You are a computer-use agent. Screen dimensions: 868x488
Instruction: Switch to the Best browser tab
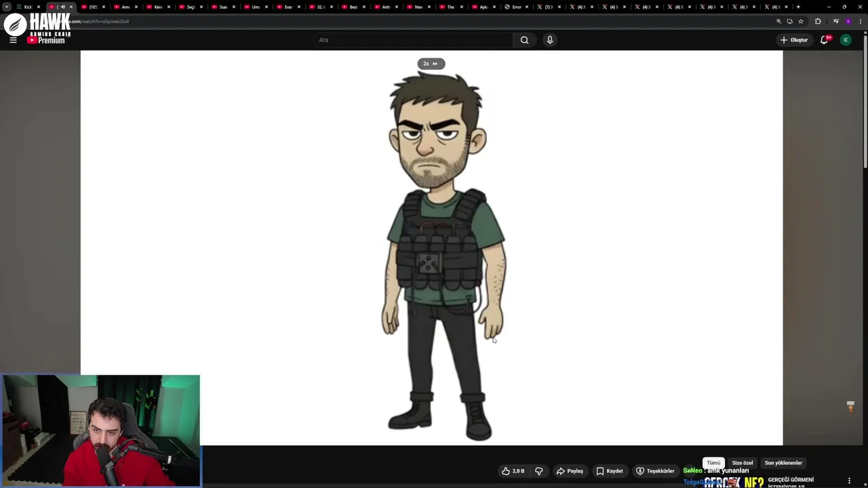click(351, 7)
